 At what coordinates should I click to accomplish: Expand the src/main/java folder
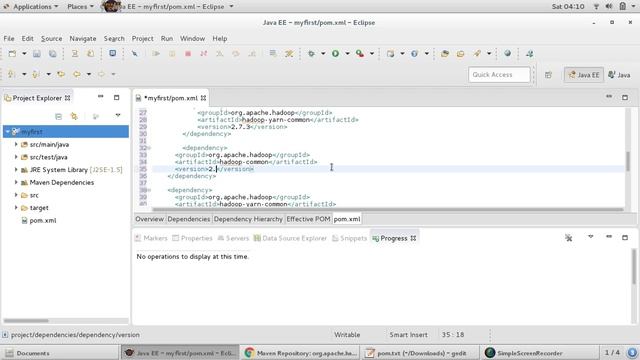click(16, 144)
